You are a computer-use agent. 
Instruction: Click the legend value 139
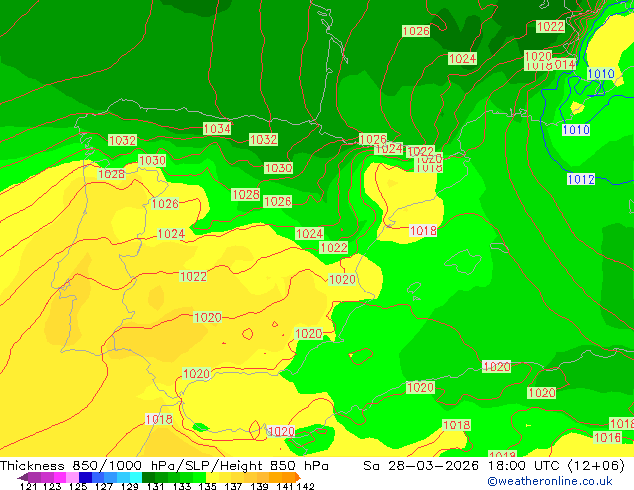[259, 486]
